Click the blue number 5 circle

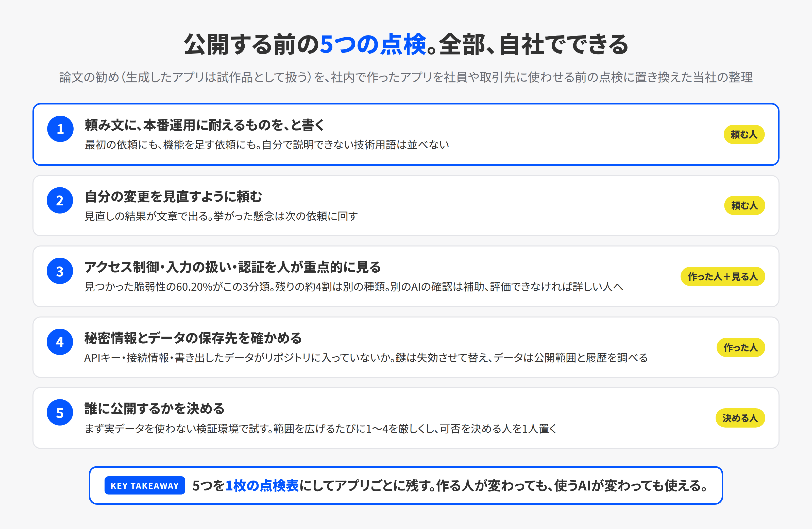click(x=60, y=412)
